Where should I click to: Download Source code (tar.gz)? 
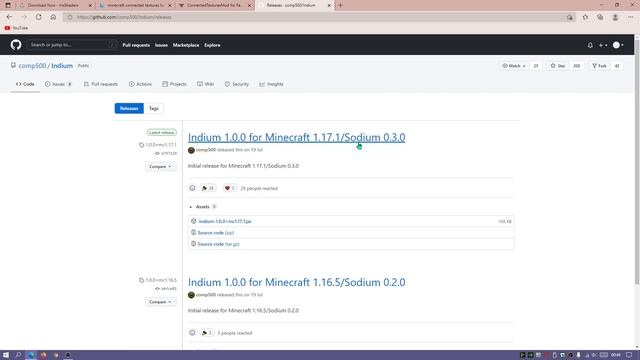(218, 244)
